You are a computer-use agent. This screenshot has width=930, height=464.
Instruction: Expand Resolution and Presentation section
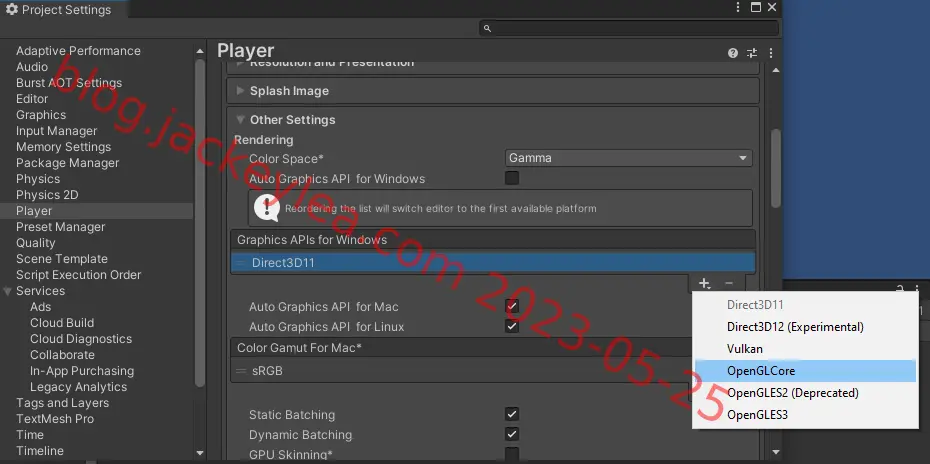click(x=240, y=62)
